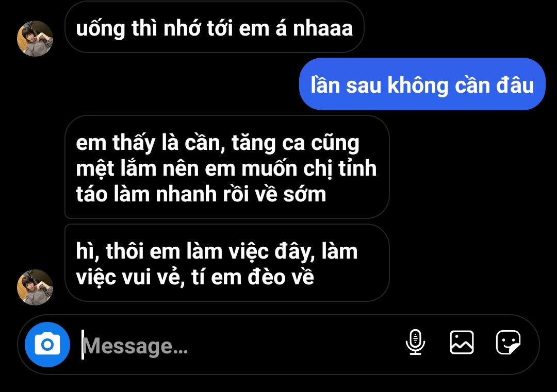This screenshot has width=557, height=392.
Task: Tap the microphone voice message icon
Action: pyautogui.click(x=415, y=342)
